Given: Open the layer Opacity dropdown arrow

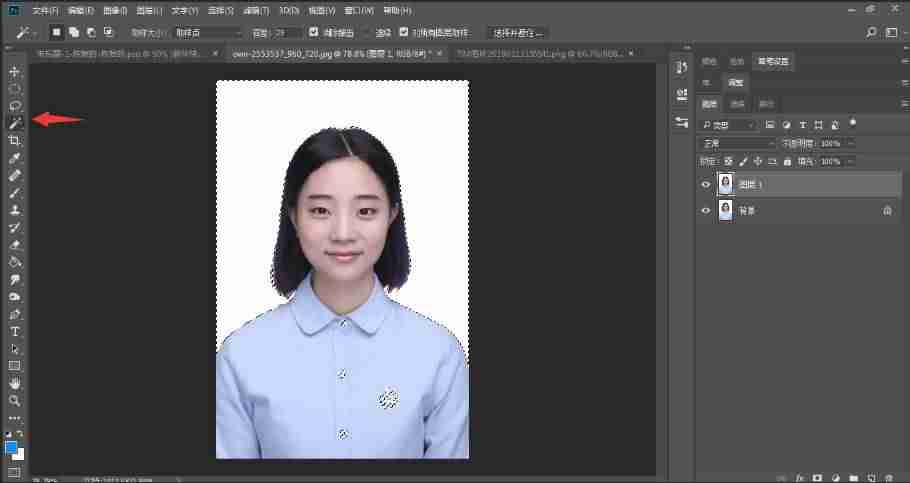Looking at the screenshot, I should coord(851,143).
